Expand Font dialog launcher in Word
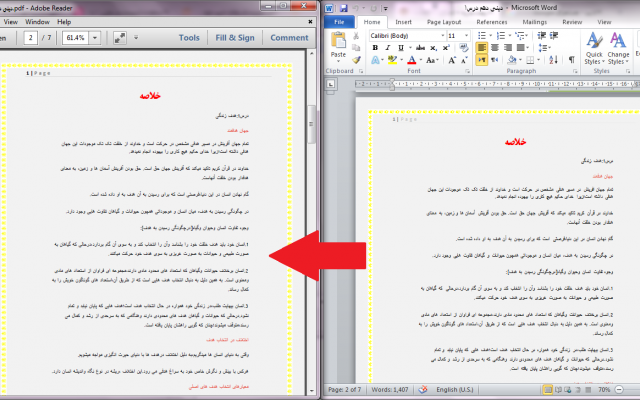The width and height of the screenshot is (640, 400). (x=468, y=71)
